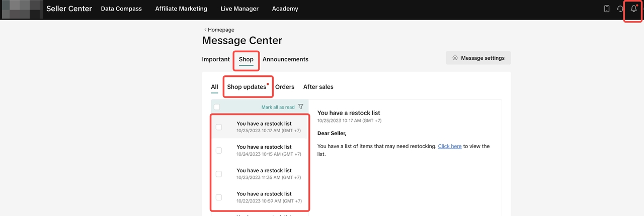The image size is (644, 216).
Task: Check the 10/25/2023 restock list message
Action: 219,127
